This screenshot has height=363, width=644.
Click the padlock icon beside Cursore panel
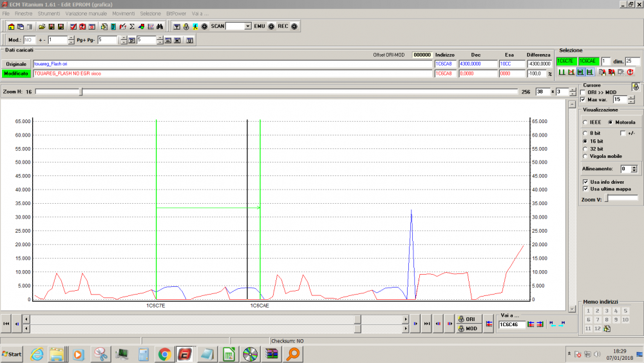(636, 86)
